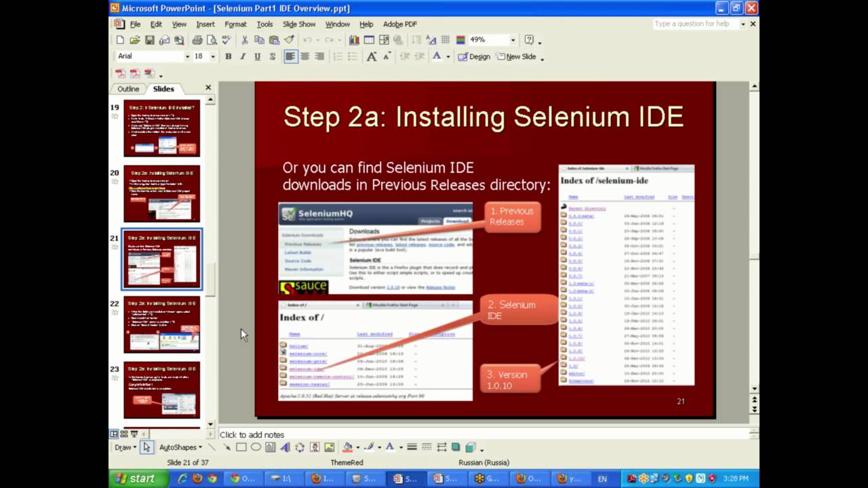Screen dimensions: 868x488
Task: Toggle Numbering list formatting
Action: coord(338,56)
